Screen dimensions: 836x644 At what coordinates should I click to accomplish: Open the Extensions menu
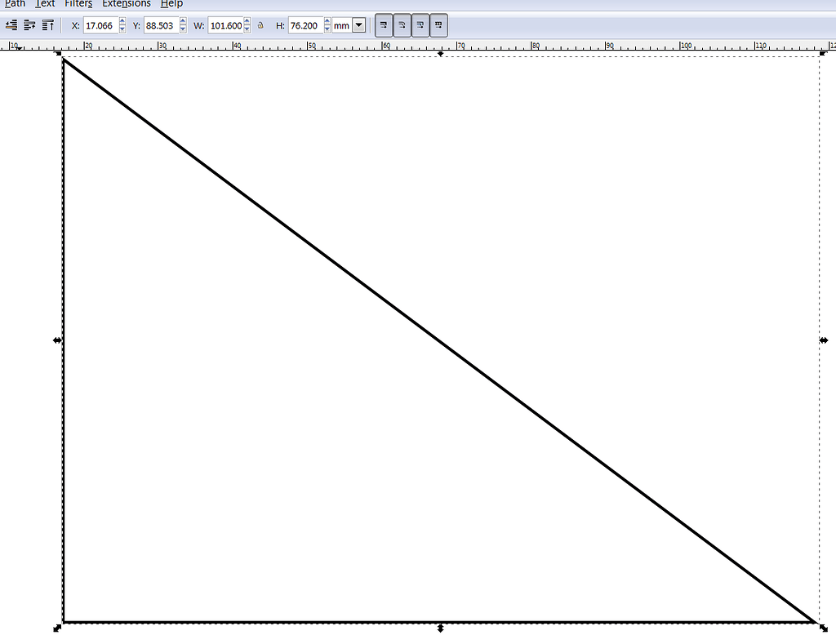click(126, 4)
